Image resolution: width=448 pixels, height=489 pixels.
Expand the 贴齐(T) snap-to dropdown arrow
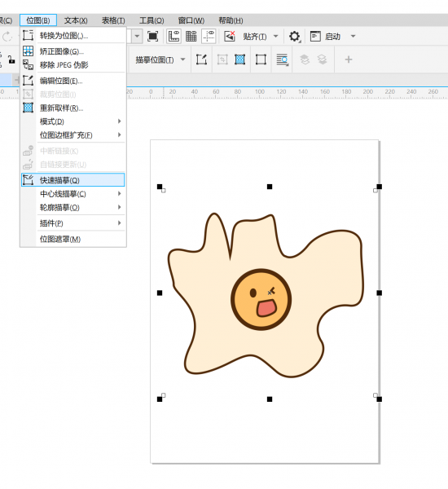(275, 37)
